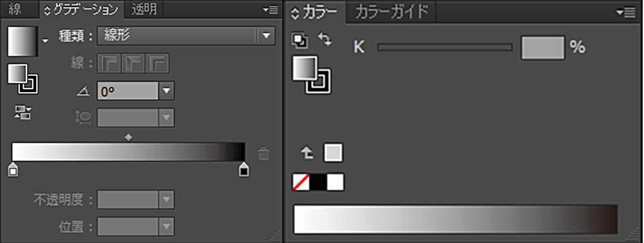Click the out-of-gamut warning arrow icon
Image resolution: width=644 pixels, height=243 pixels.
pyautogui.click(x=307, y=153)
